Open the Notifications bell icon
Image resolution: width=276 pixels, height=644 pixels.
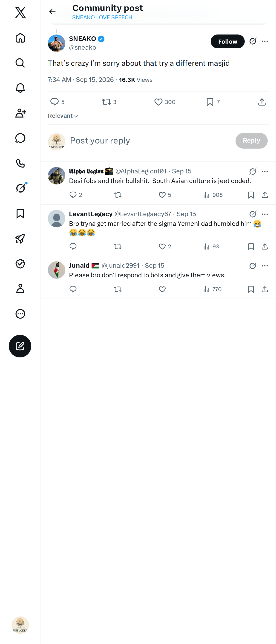pos(20,88)
